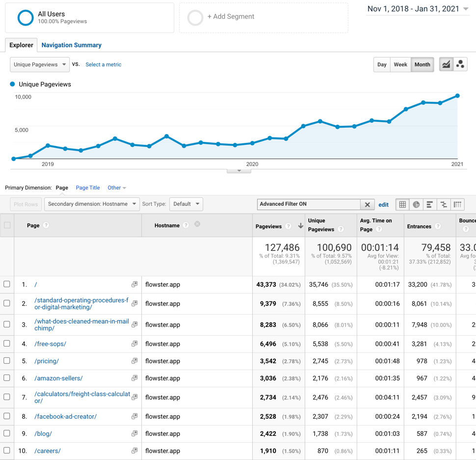Open the standard-operating-procedures page in new window

pyautogui.click(x=134, y=303)
